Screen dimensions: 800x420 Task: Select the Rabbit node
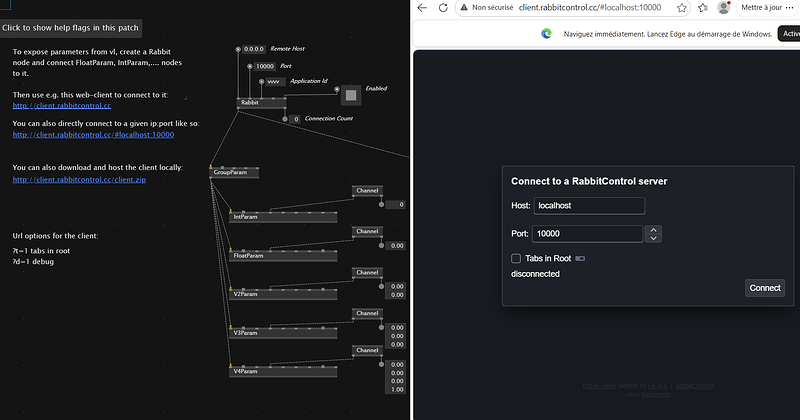click(x=262, y=103)
